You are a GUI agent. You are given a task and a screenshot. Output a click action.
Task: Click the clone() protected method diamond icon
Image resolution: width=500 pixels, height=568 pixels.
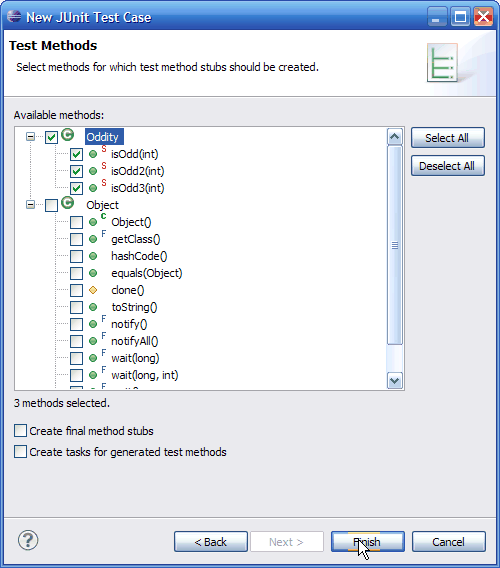(93, 290)
